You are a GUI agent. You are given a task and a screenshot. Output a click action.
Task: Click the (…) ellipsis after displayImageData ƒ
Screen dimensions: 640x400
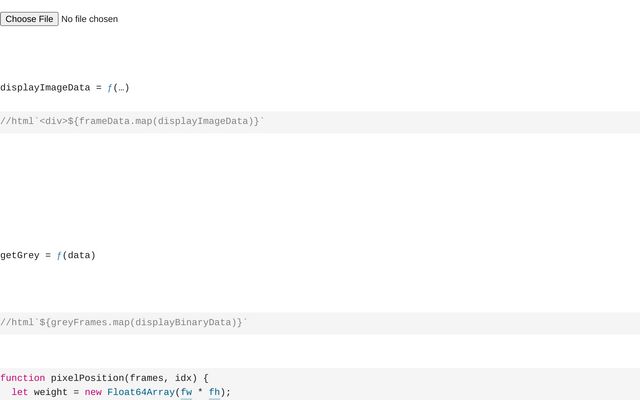pos(121,88)
